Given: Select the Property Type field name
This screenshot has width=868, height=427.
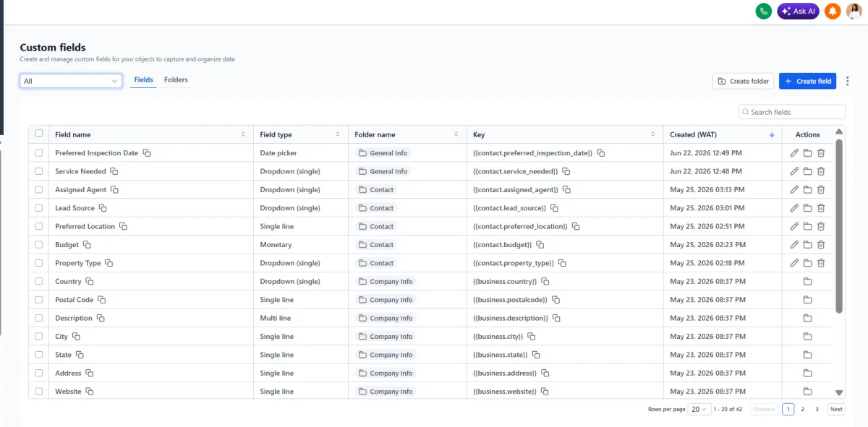Looking at the screenshot, I should [x=78, y=263].
